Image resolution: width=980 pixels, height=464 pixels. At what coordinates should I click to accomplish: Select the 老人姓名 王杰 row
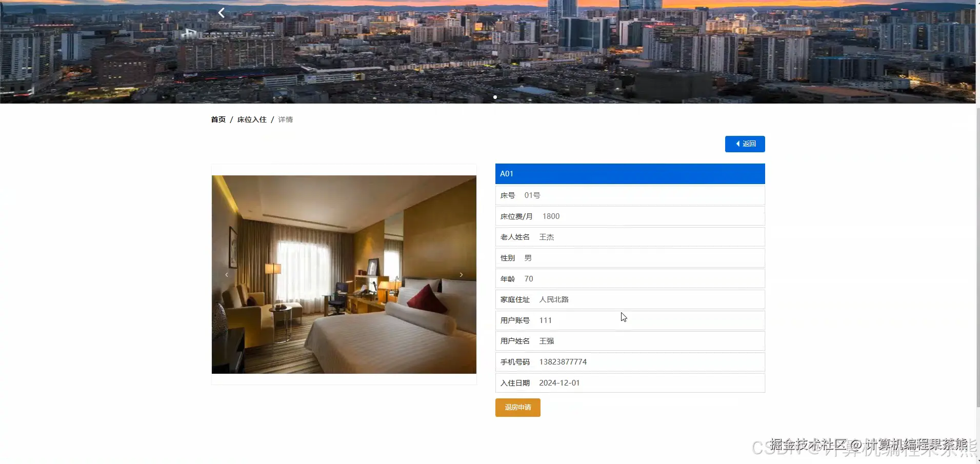630,237
